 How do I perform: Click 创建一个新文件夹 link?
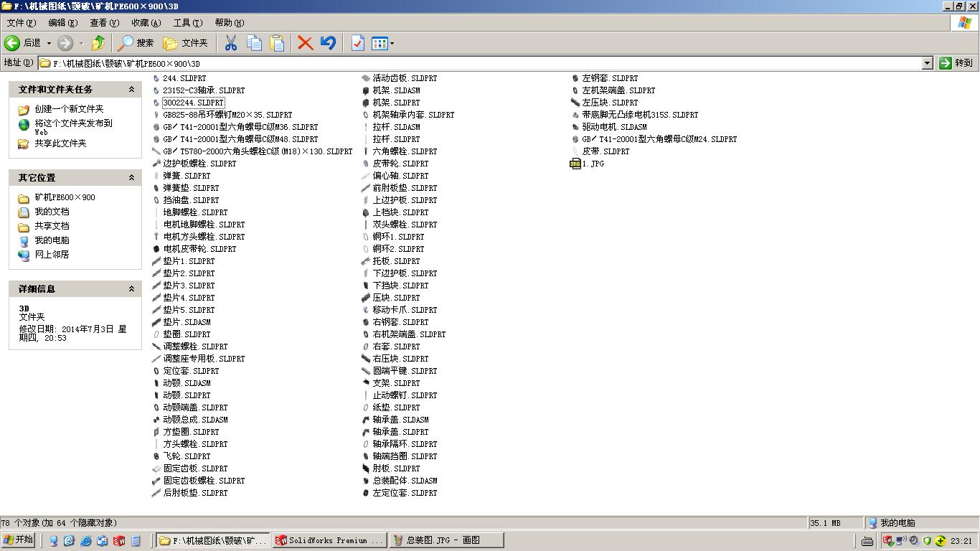tap(69, 109)
